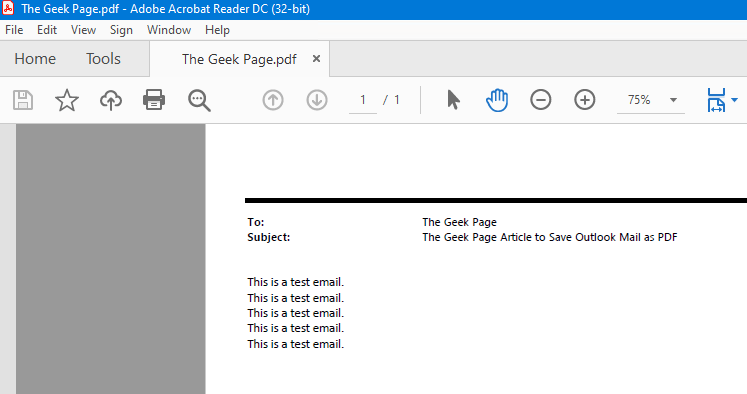Image resolution: width=747 pixels, height=394 pixels.
Task: Expand the page fit options arrow
Action: (x=734, y=100)
